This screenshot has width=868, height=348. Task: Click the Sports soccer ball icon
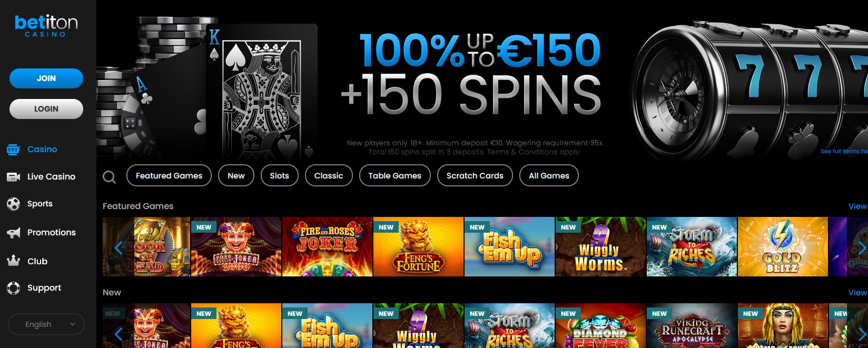13,204
